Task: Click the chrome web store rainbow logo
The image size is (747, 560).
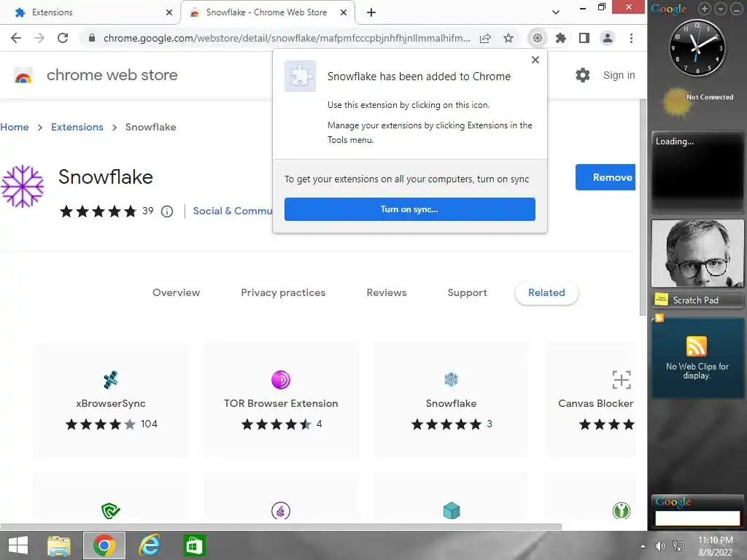Action: coord(23,75)
